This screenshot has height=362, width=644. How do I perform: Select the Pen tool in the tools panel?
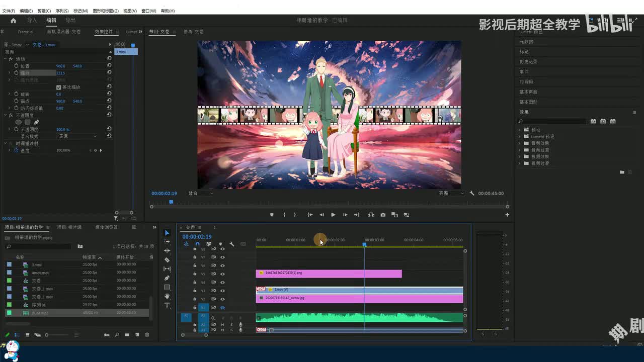(x=167, y=278)
